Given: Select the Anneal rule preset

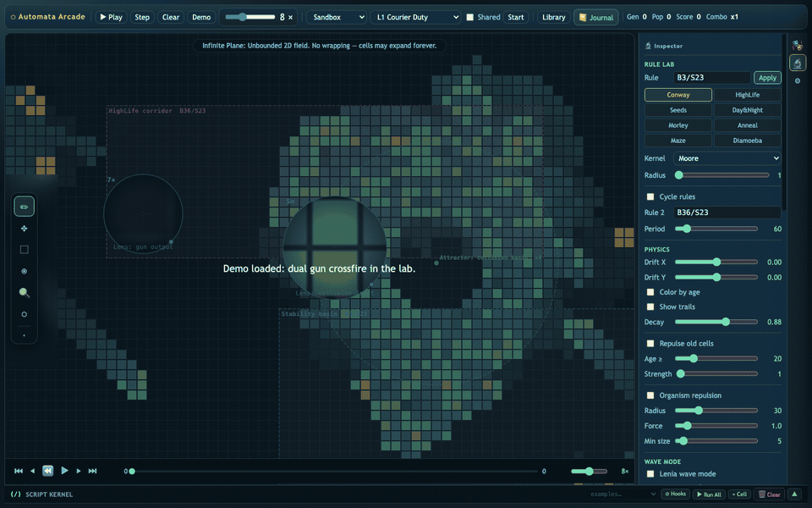Looking at the screenshot, I should point(747,125).
